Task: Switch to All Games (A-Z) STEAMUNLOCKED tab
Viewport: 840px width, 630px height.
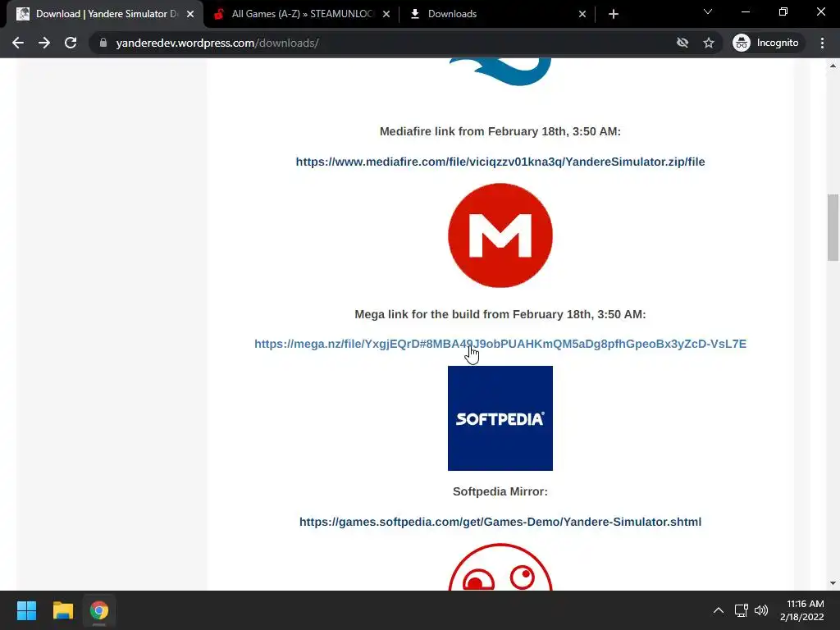Action: [x=301, y=14]
